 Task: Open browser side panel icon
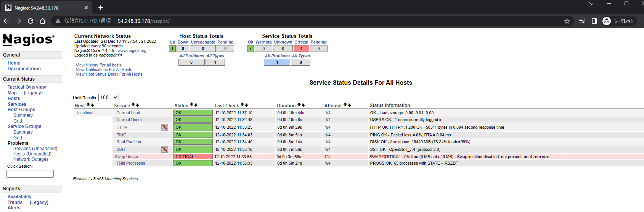coord(594,21)
